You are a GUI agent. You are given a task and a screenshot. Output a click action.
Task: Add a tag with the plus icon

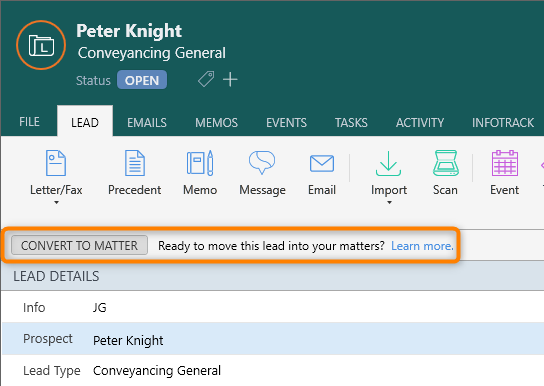tap(230, 79)
